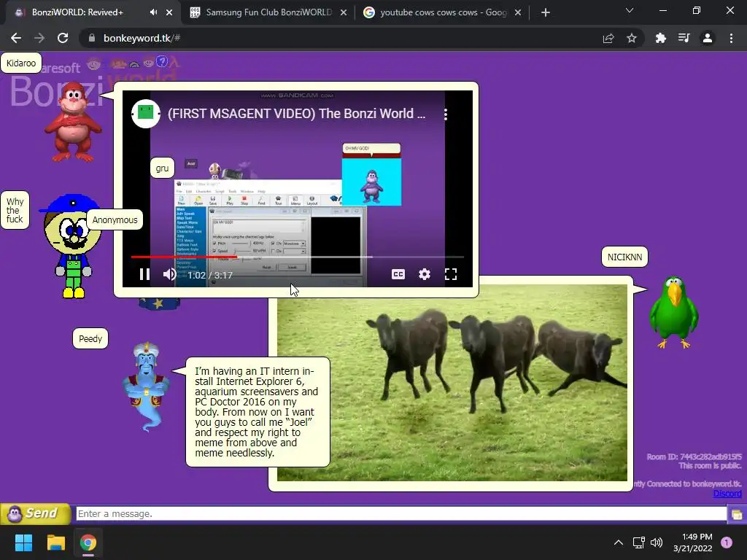Toggle closed captions on the video
This screenshot has width=747, height=560.
[x=398, y=274]
